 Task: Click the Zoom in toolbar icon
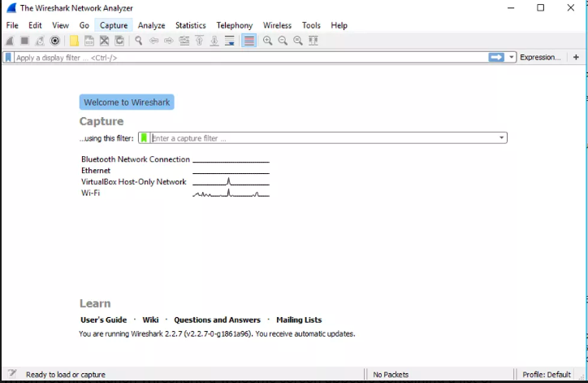point(268,41)
